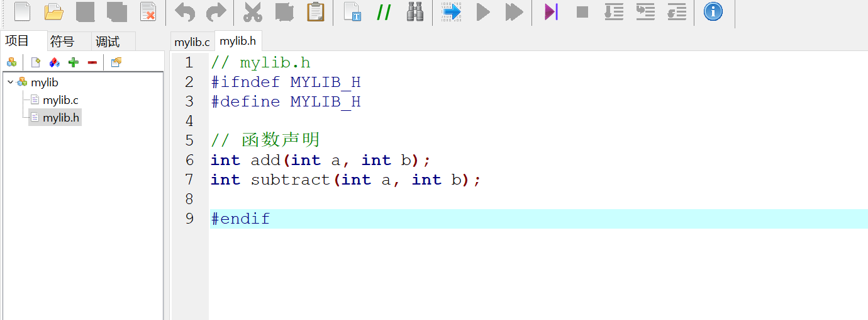Click the Save All files icon
Screen dimensions: 868x320
coord(116,11)
